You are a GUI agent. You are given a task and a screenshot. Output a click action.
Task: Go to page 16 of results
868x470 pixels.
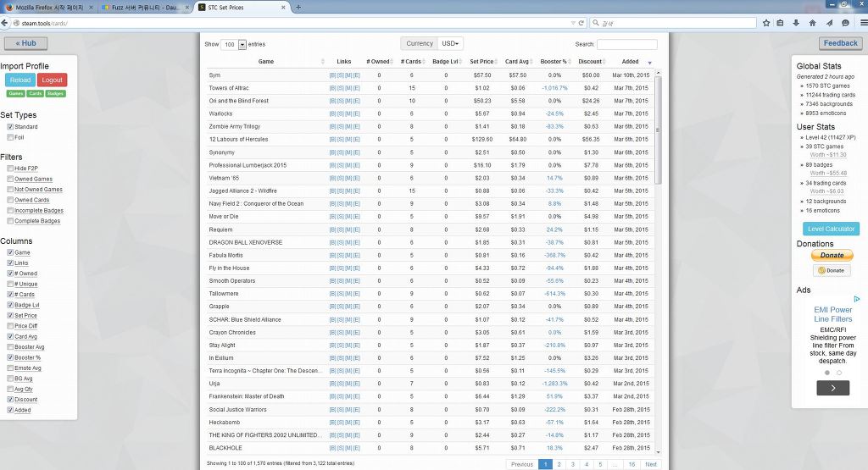(632, 464)
